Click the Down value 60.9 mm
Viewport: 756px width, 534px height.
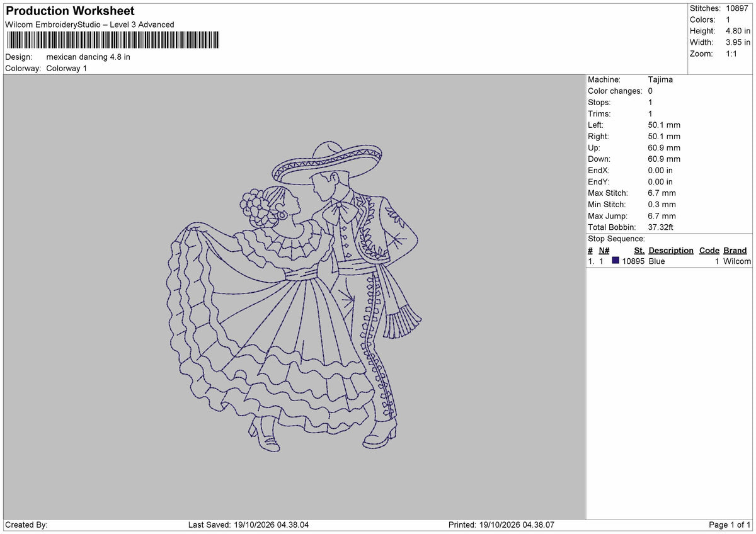coord(664,159)
